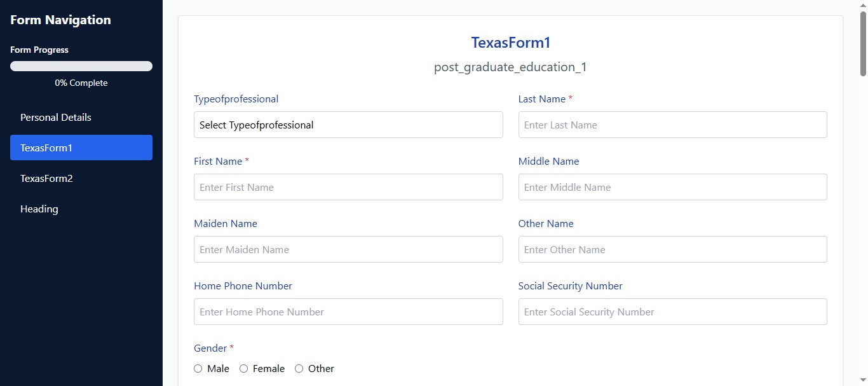
Task: Click the Form Progress bar
Action: point(81,66)
